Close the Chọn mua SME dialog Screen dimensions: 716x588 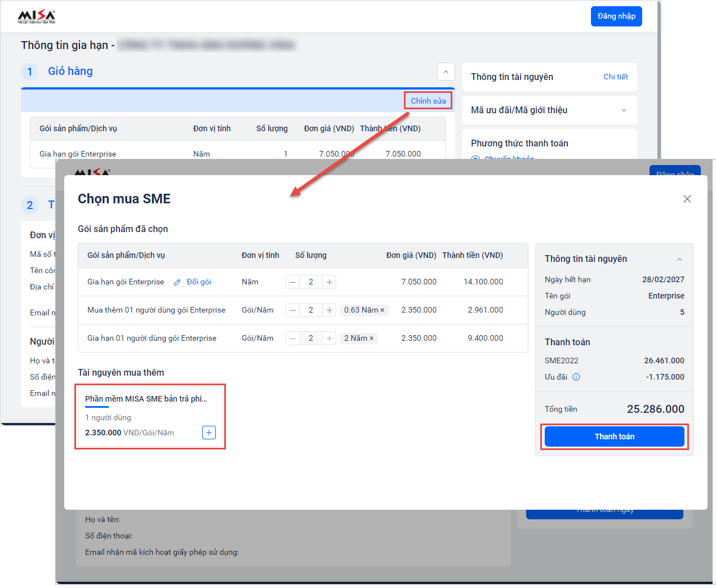pyautogui.click(x=687, y=199)
